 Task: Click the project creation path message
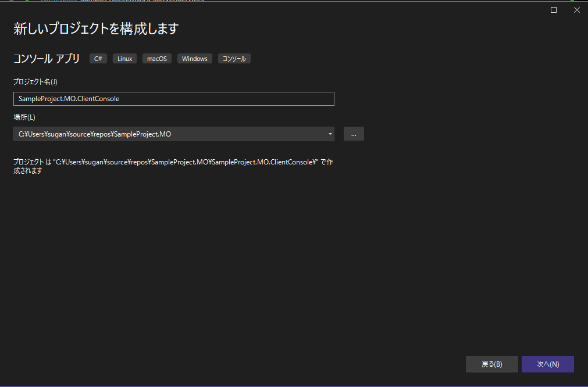click(173, 166)
